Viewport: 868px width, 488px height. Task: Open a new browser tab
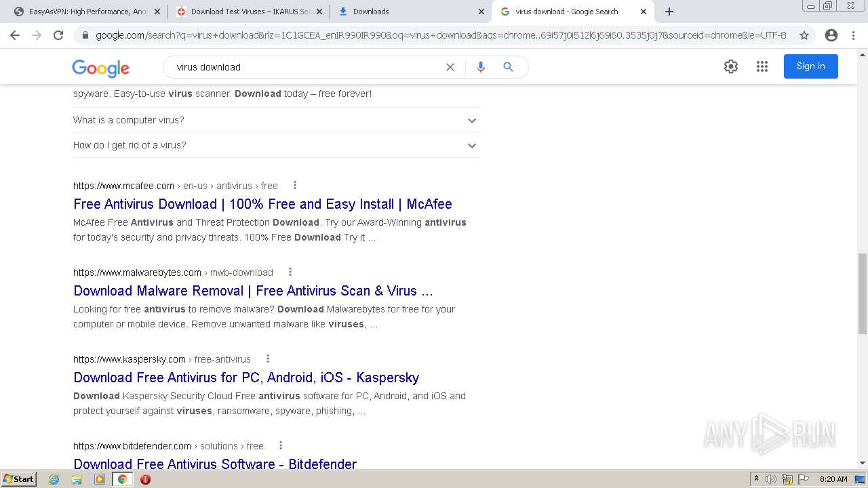tap(669, 12)
